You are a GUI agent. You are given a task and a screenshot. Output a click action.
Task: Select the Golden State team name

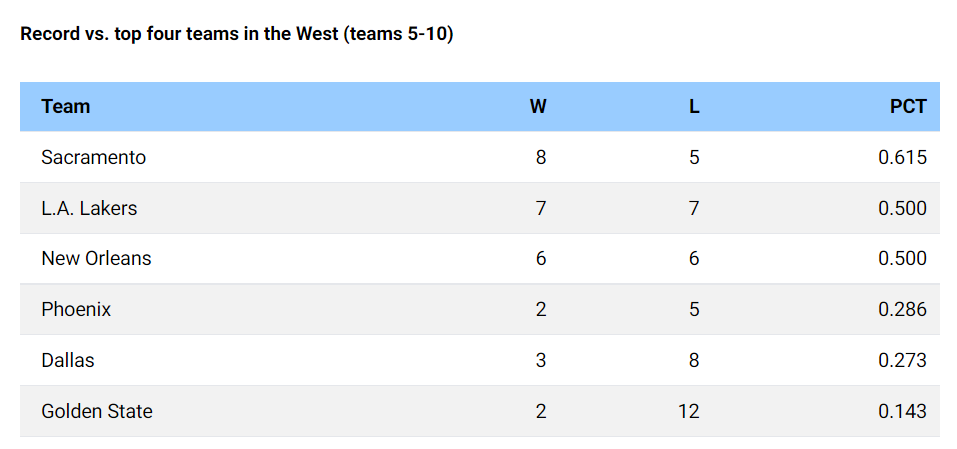[x=97, y=411]
